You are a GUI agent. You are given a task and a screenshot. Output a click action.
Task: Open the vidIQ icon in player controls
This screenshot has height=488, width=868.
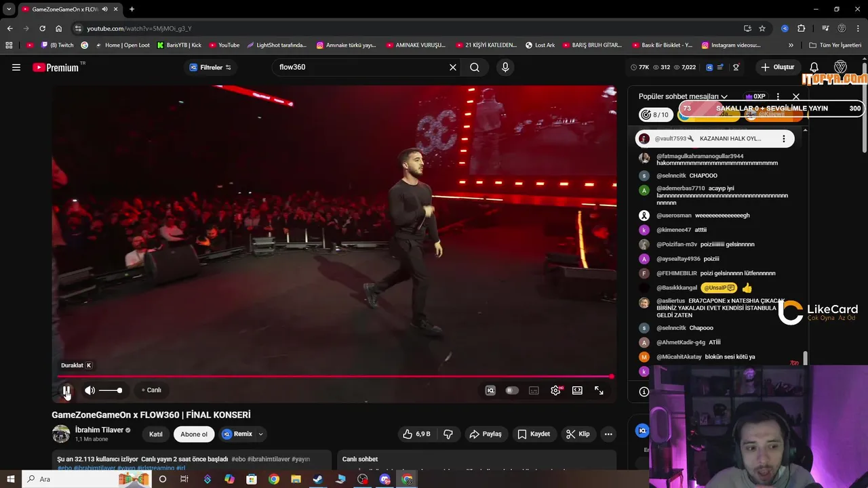(x=490, y=390)
